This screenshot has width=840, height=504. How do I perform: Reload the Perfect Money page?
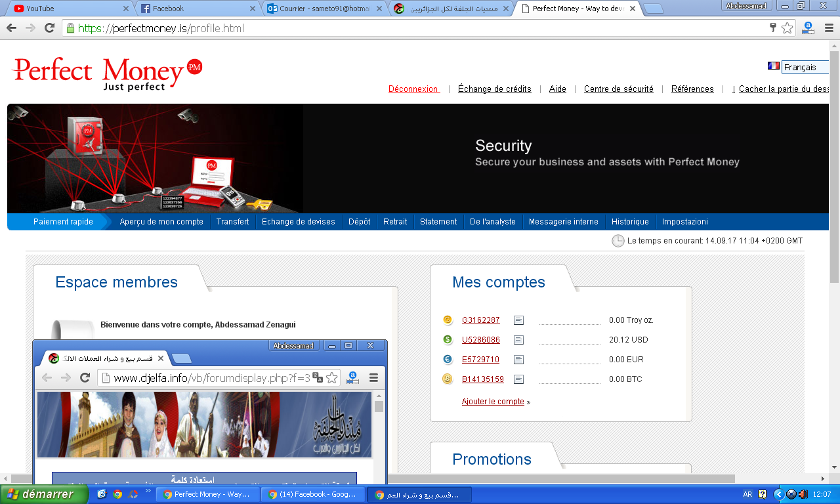(49, 28)
